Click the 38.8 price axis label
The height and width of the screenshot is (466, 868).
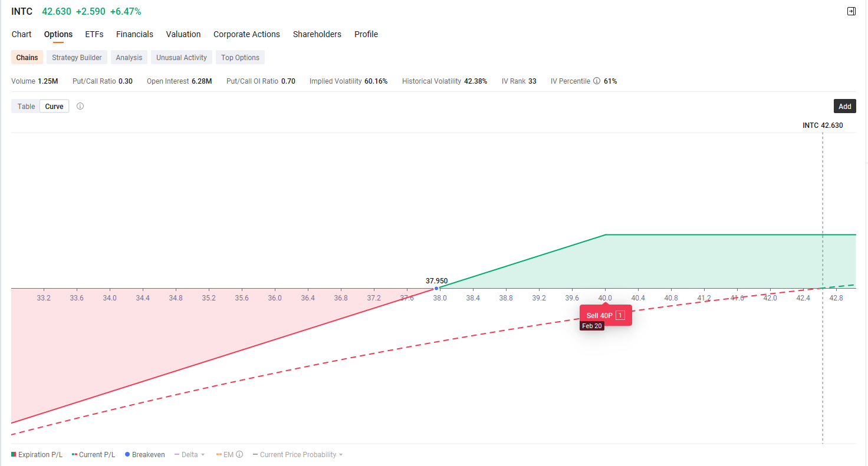coord(506,298)
